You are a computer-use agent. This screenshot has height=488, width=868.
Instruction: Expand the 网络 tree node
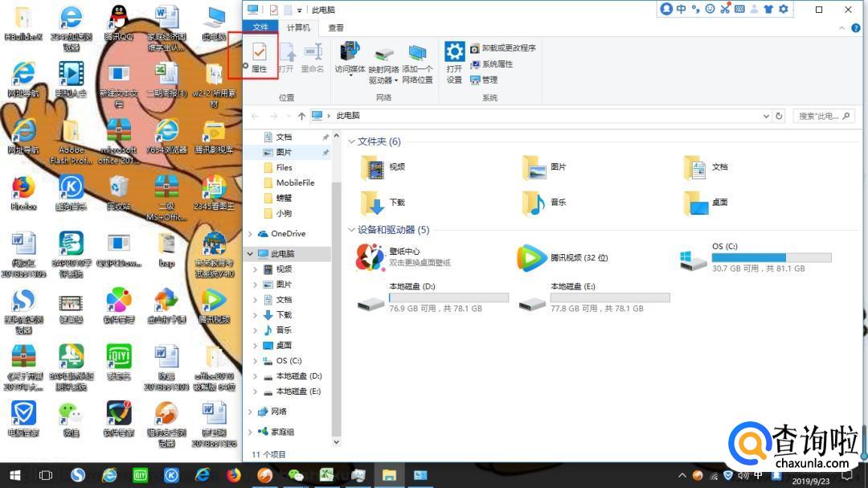pyautogui.click(x=250, y=412)
